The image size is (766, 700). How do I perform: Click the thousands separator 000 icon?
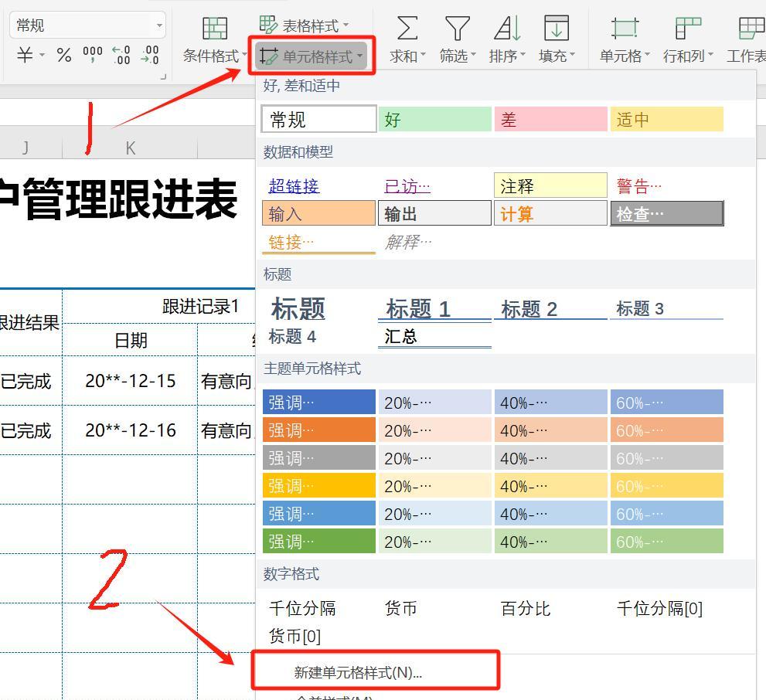pos(92,55)
